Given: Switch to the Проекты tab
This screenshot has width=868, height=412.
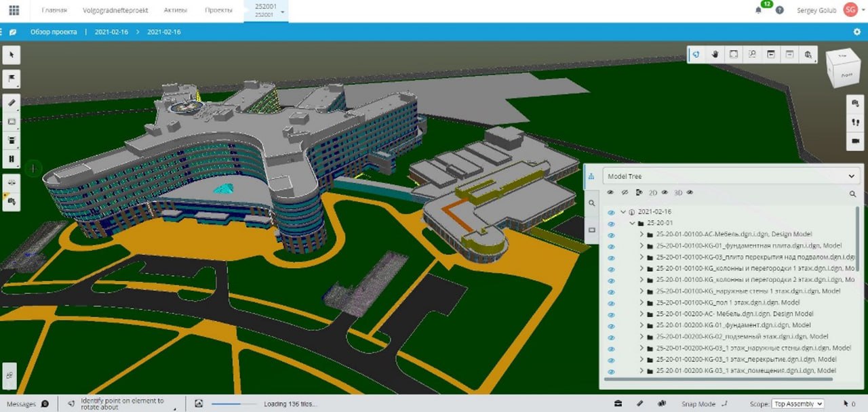Looking at the screenshot, I should 218,10.
